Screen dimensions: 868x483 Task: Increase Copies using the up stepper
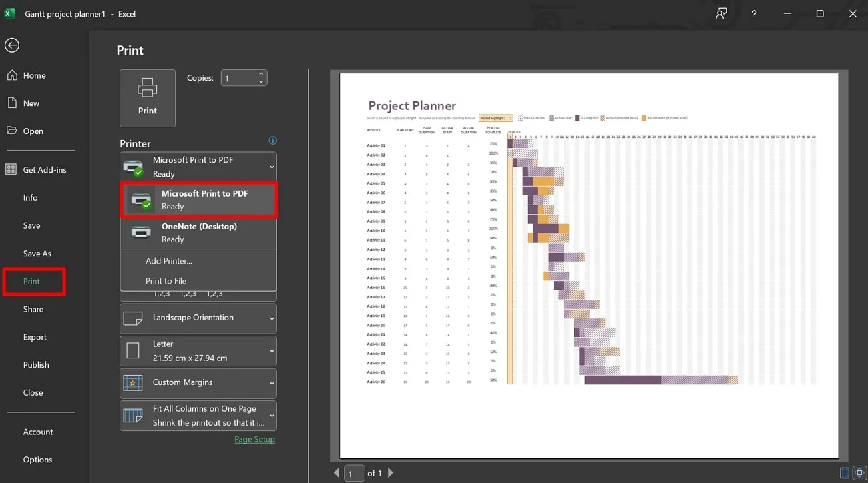[x=260, y=73]
